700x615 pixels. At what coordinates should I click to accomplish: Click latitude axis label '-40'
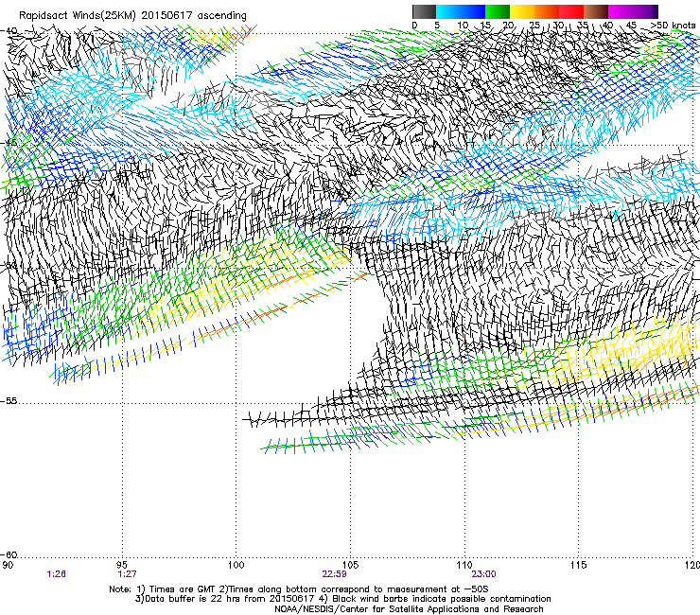coord(9,31)
